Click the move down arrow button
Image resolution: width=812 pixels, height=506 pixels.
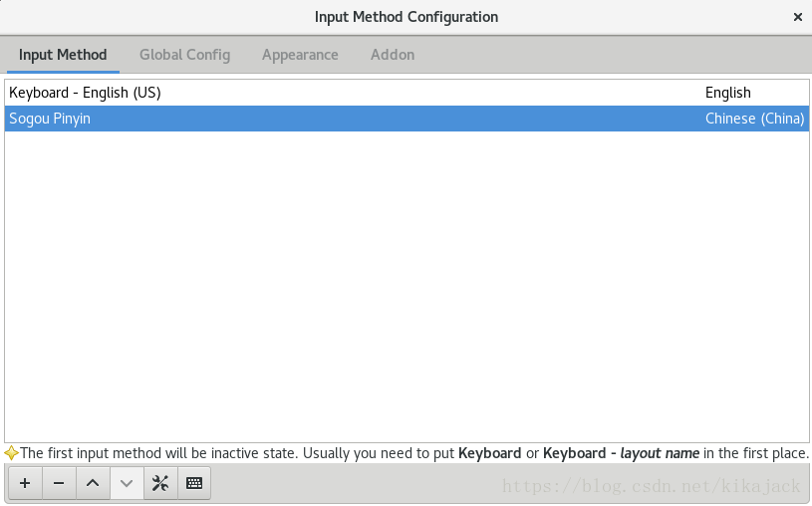(127, 483)
